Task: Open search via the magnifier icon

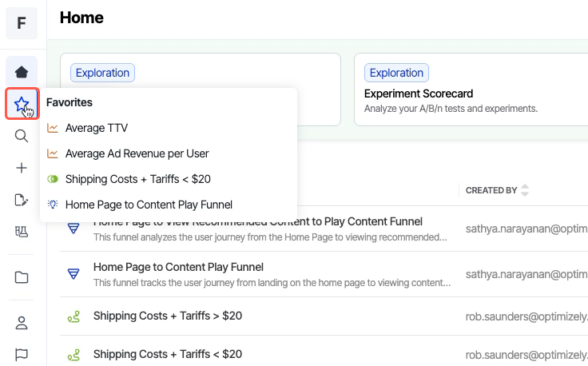Action: [22, 136]
